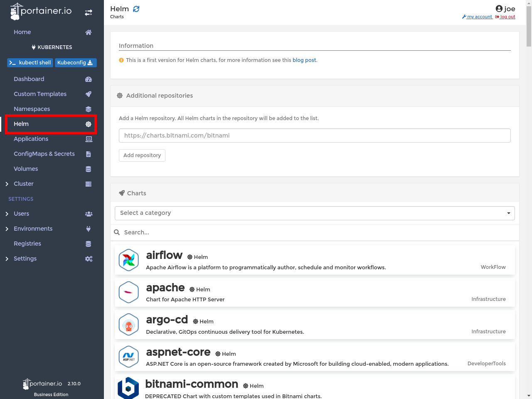Click the Add repository button

tap(142, 155)
